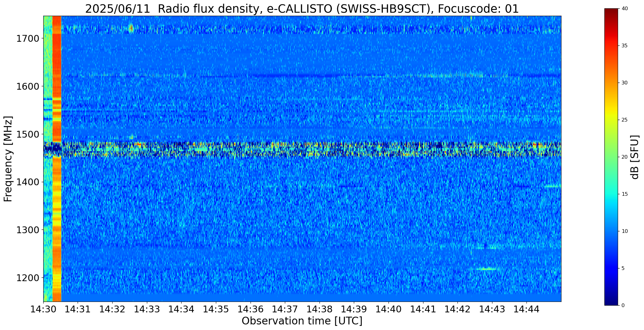The width and height of the screenshot is (644, 330).
Task: Click the orange-red vertical burst stripe near 14:30
Action: pos(57,159)
